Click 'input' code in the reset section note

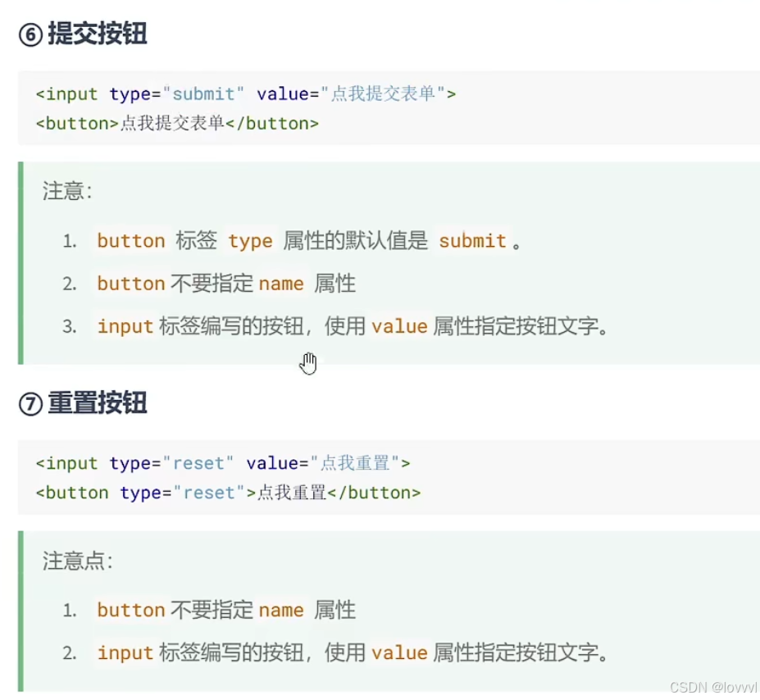(125, 653)
